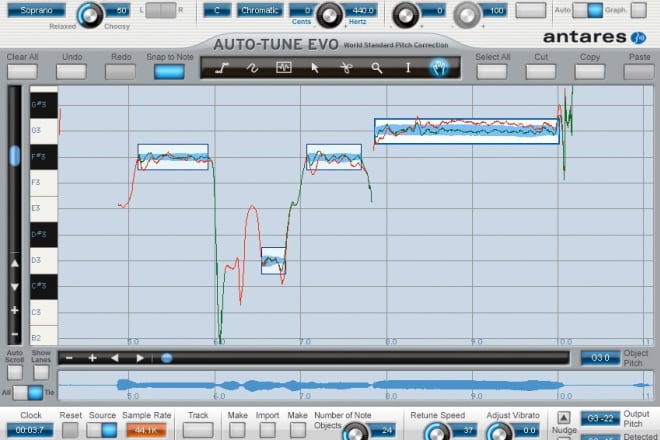
Task: Click the horizontal zoom plus icon
Action: coord(92,358)
